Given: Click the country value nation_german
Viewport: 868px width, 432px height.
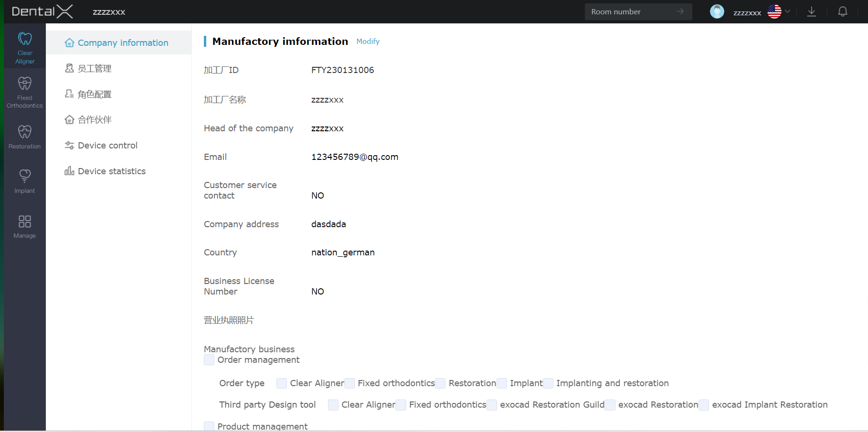Looking at the screenshot, I should (x=343, y=253).
